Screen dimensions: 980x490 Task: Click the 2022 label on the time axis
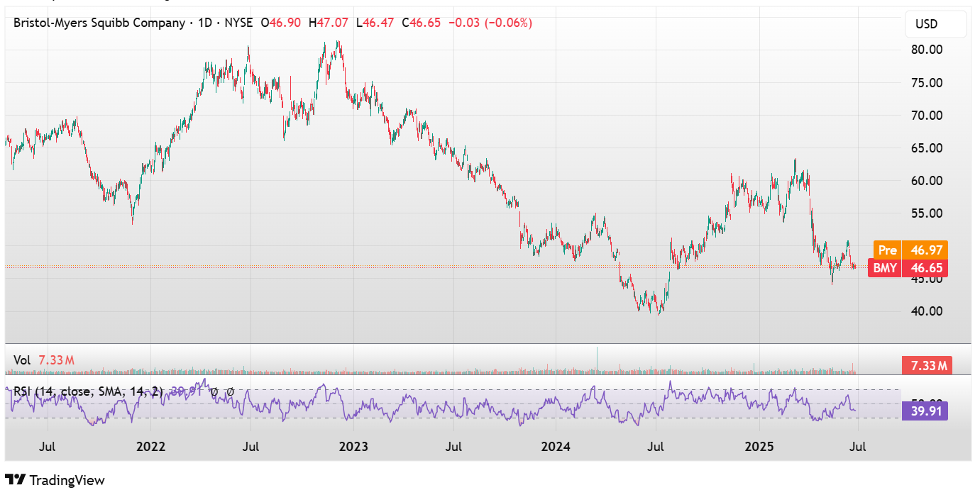[x=150, y=447]
